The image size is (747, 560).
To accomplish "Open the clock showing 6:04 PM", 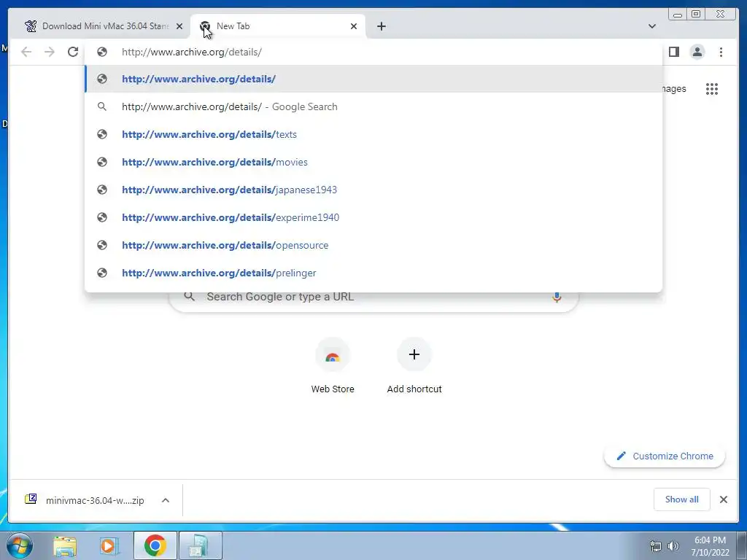I will click(x=710, y=546).
